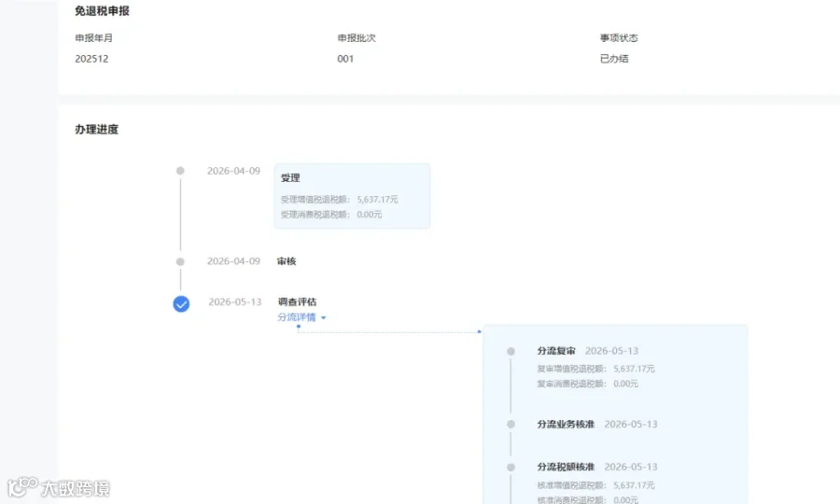Click the 复审增值税退税额 5,637.17元 line
840x504 pixels.
(x=595, y=369)
